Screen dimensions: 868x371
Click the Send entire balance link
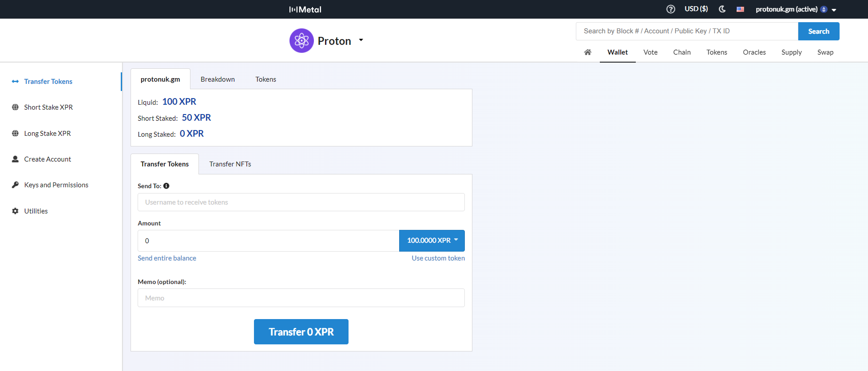pyautogui.click(x=167, y=258)
